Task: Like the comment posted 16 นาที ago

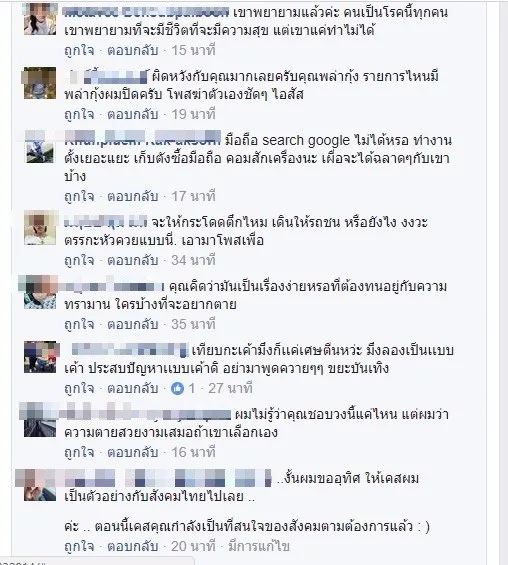Action: click(x=79, y=452)
